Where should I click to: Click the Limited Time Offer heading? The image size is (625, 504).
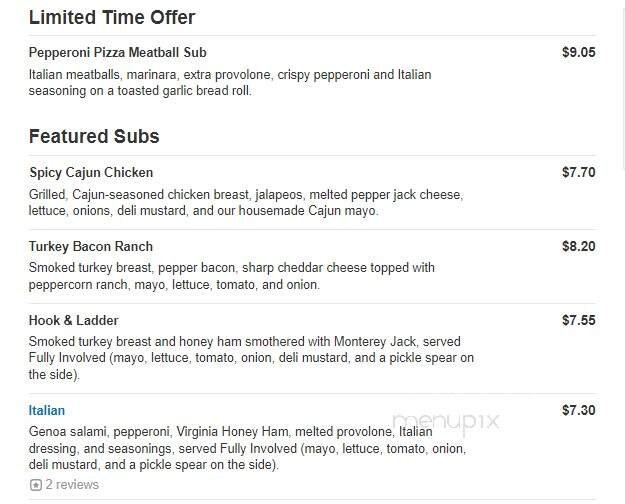(112, 18)
